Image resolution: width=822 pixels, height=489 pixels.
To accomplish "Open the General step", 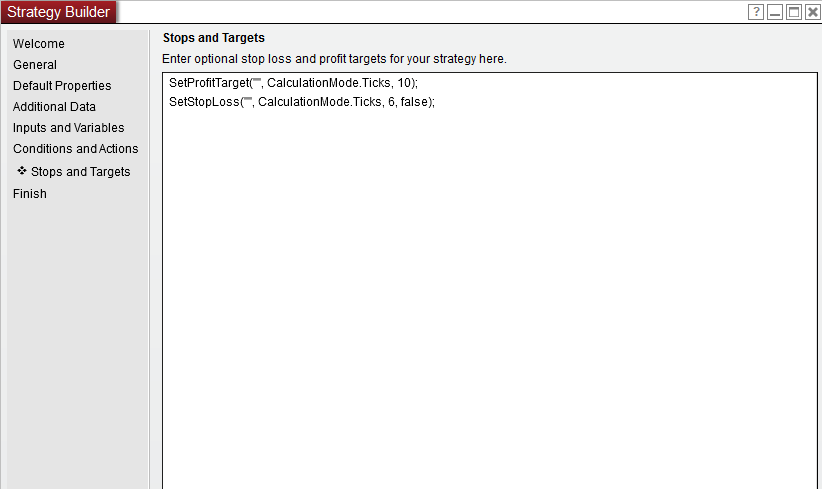I will tap(35, 65).
